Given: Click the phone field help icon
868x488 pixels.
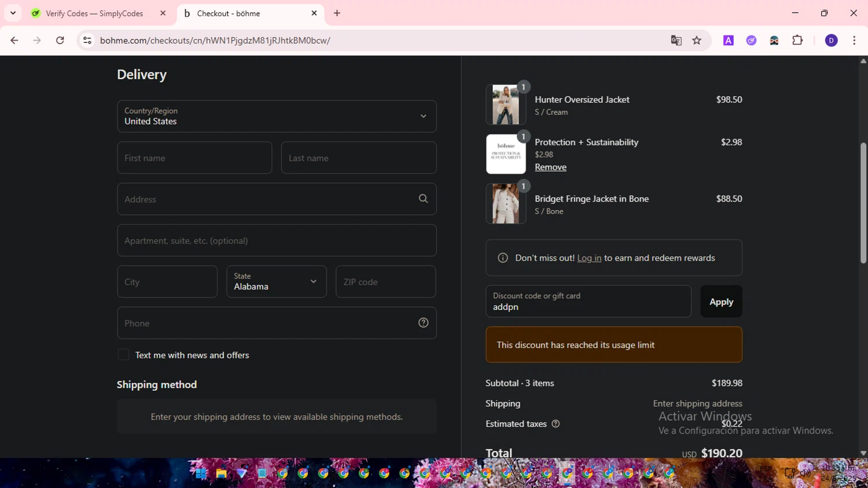Looking at the screenshot, I should [x=424, y=323].
